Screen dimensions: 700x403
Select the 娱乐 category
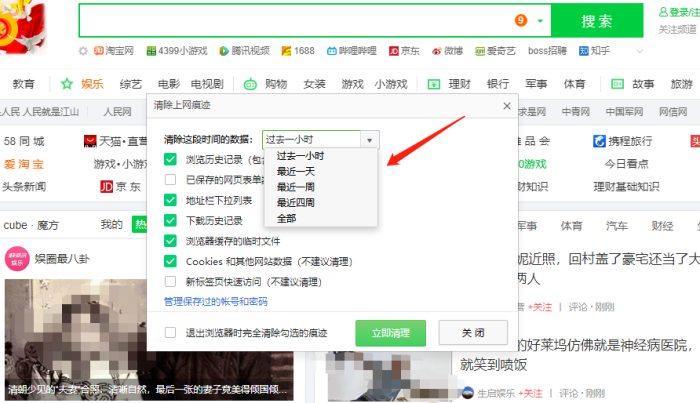point(92,84)
